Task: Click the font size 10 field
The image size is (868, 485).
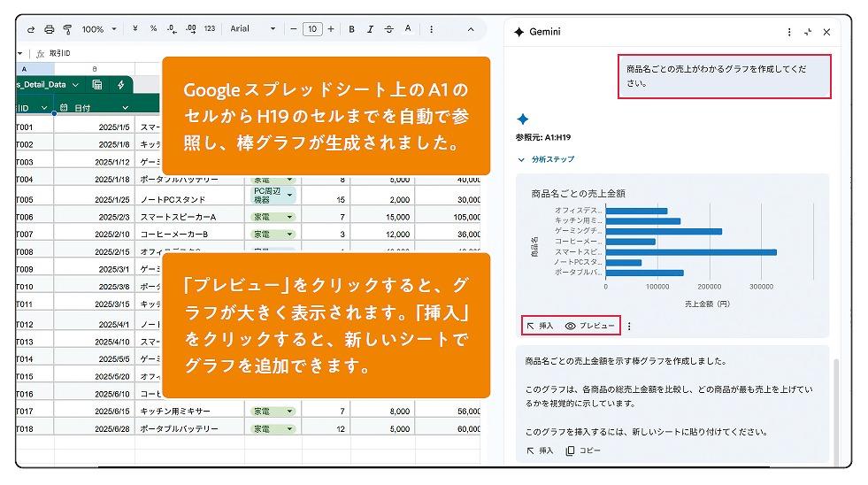Action: [x=311, y=29]
